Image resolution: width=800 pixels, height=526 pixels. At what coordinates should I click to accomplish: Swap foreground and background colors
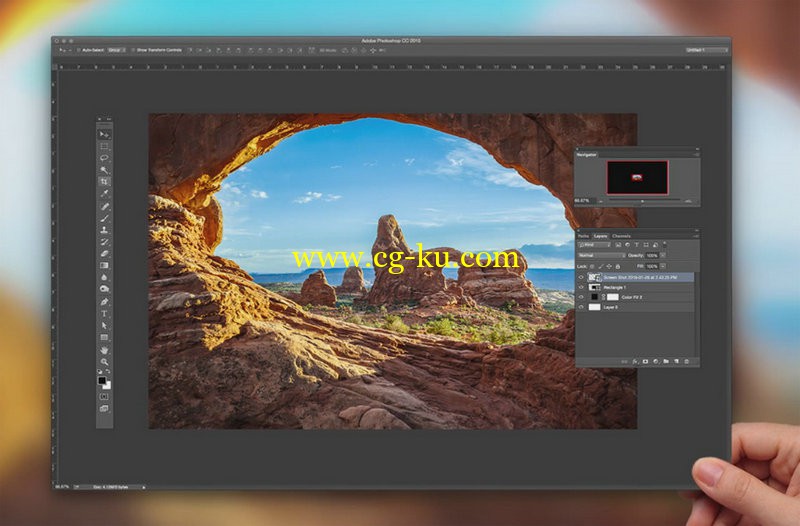point(108,371)
